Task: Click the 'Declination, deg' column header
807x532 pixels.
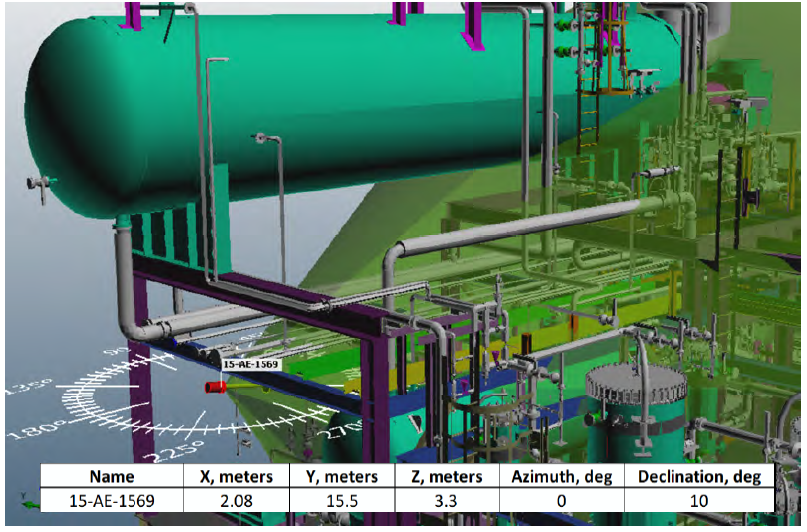Action: tap(699, 476)
